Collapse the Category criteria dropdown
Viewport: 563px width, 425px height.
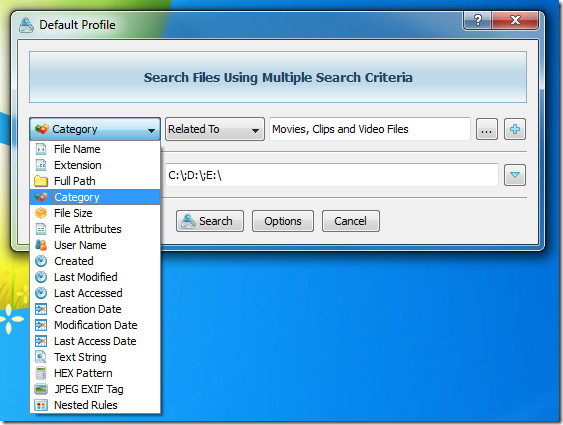coord(95,129)
